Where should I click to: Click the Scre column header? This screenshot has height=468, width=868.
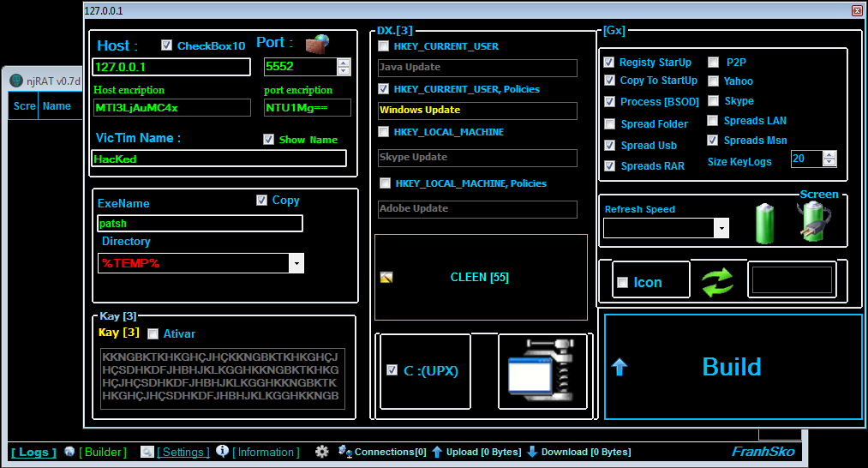coord(24,105)
